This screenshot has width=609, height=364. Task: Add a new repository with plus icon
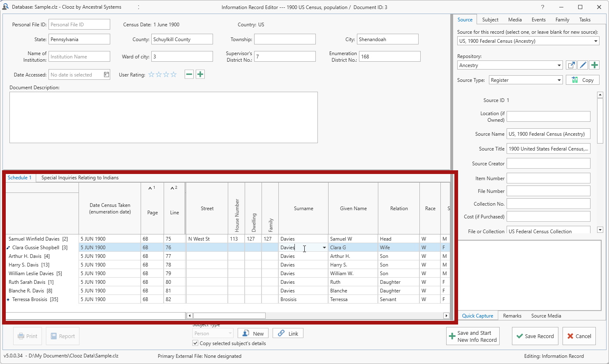click(594, 65)
